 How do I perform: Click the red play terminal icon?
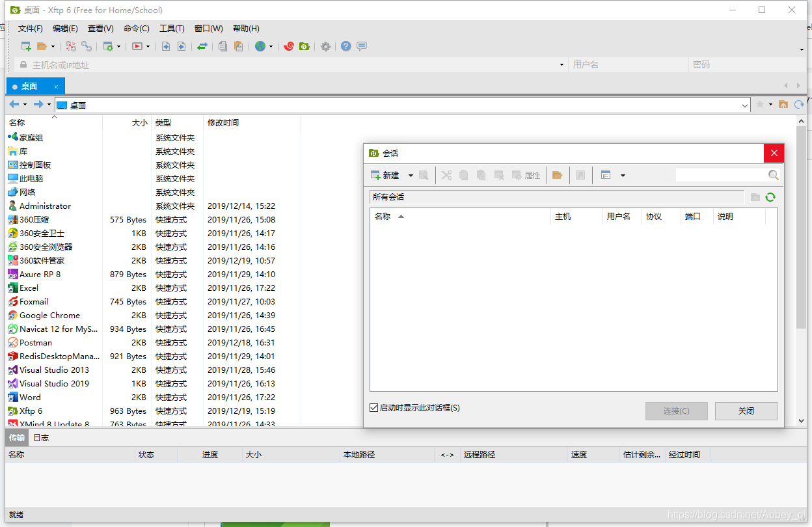(x=137, y=46)
